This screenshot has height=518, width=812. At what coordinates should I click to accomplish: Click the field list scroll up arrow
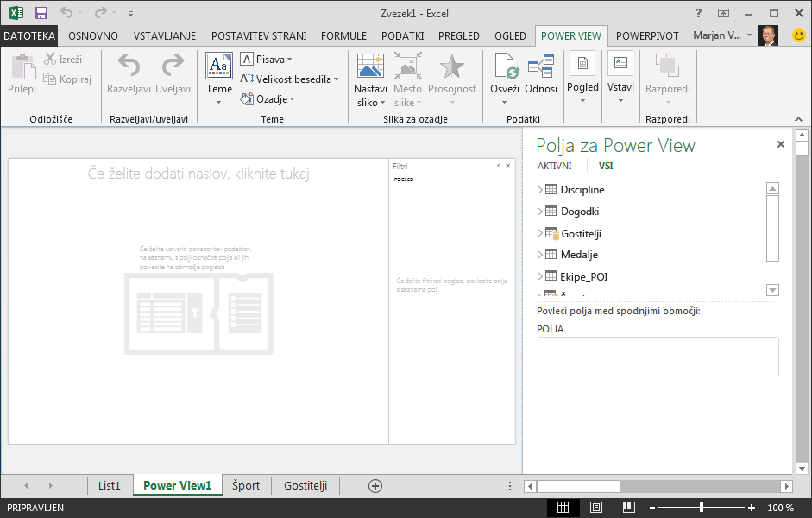772,188
